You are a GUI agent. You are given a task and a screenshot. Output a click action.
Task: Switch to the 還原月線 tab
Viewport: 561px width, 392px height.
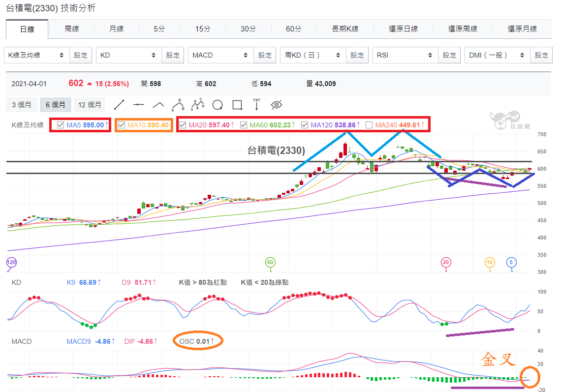point(522,29)
